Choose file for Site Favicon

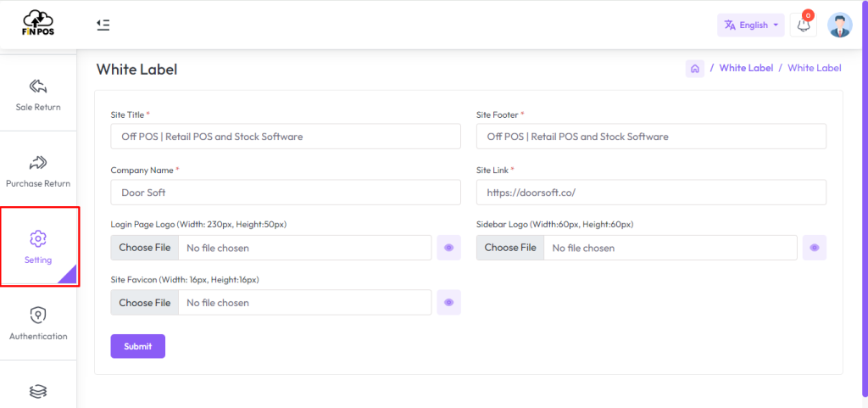click(x=145, y=303)
